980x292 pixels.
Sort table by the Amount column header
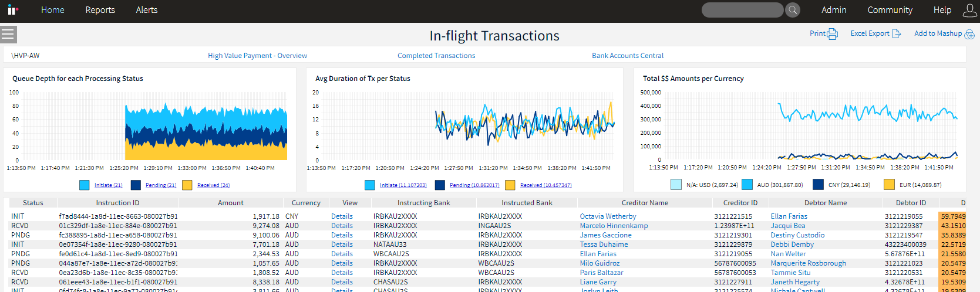point(230,203)
